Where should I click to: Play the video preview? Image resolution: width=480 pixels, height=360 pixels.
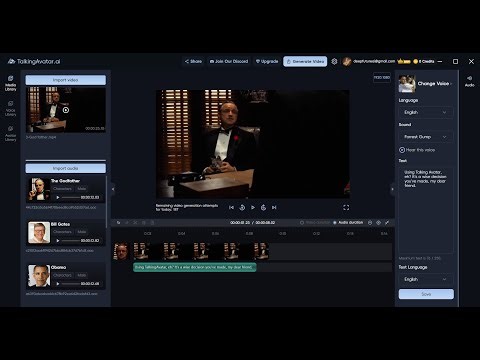click(x=253, y=207)
